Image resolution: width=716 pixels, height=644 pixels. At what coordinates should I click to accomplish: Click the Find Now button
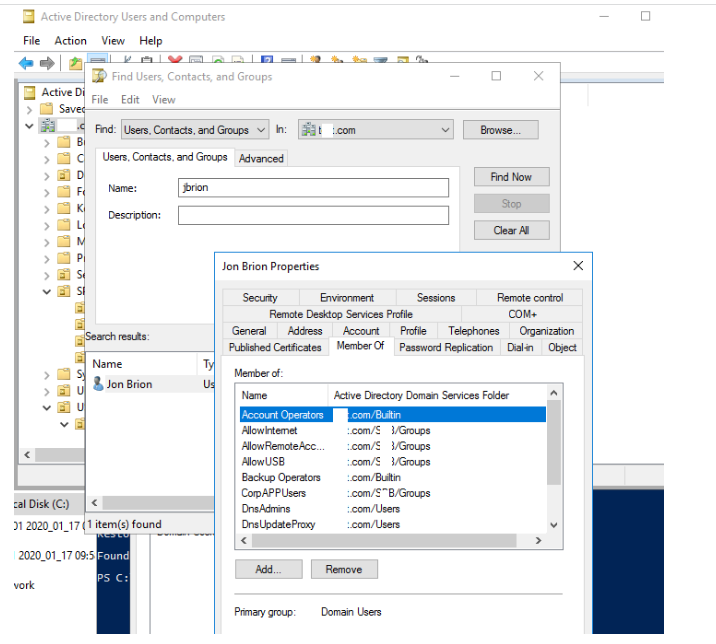(x=511, y=177)
